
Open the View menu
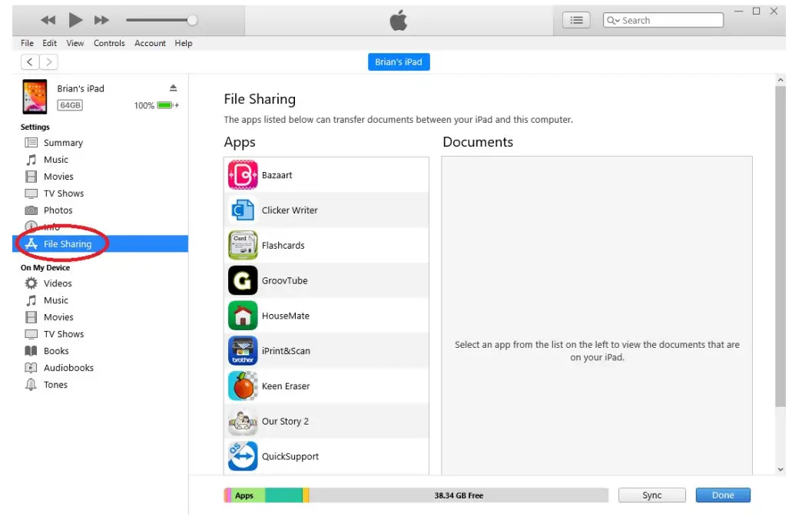pos(75,43)
